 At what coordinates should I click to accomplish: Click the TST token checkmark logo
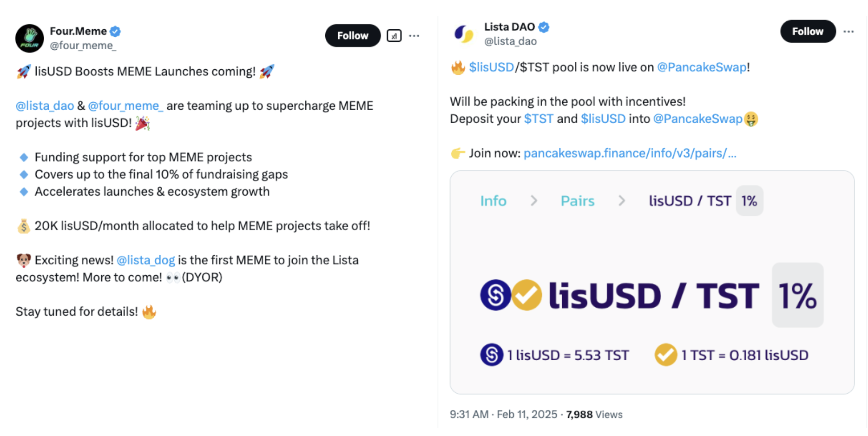tap(526, 295)
